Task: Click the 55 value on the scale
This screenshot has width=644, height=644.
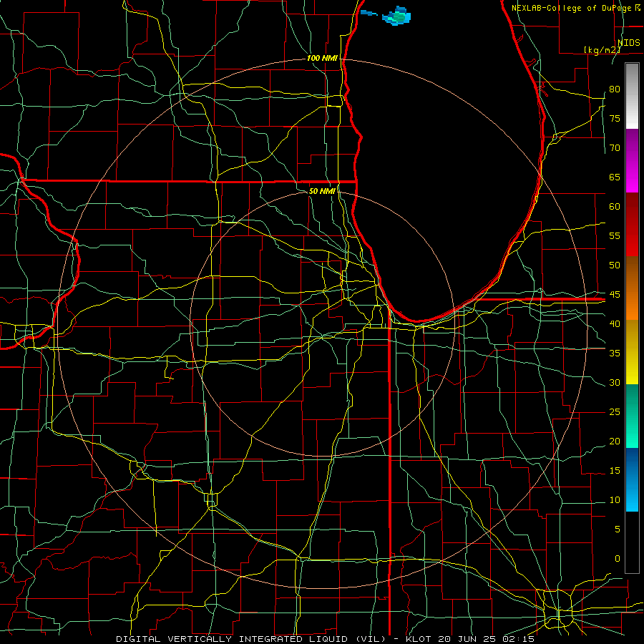Action: (x=615, y=235)
